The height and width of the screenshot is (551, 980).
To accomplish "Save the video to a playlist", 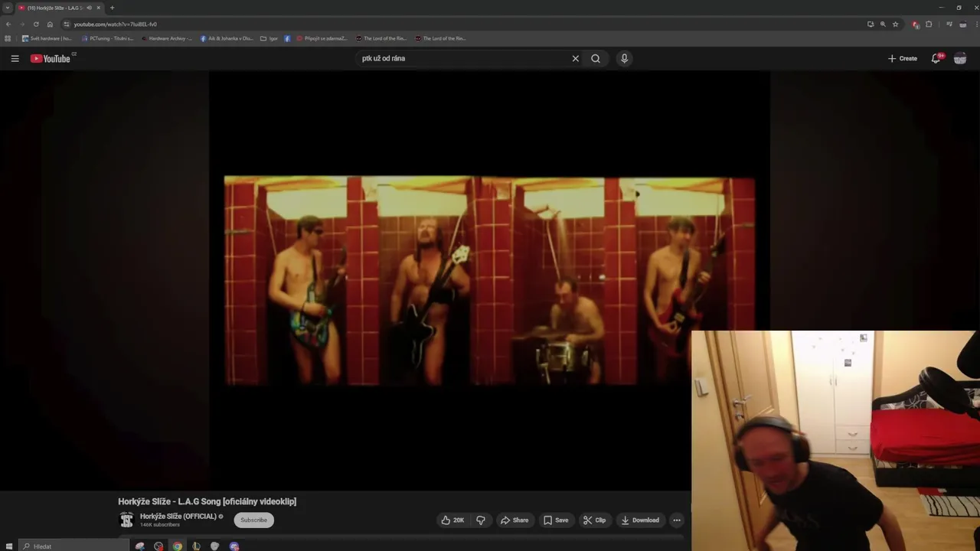I will point(556,520).
